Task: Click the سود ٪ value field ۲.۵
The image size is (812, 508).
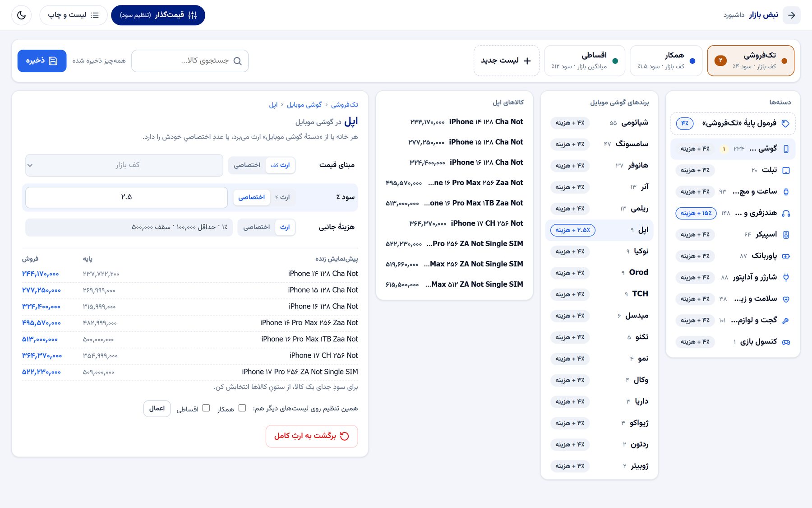Action: pos(126,197)
